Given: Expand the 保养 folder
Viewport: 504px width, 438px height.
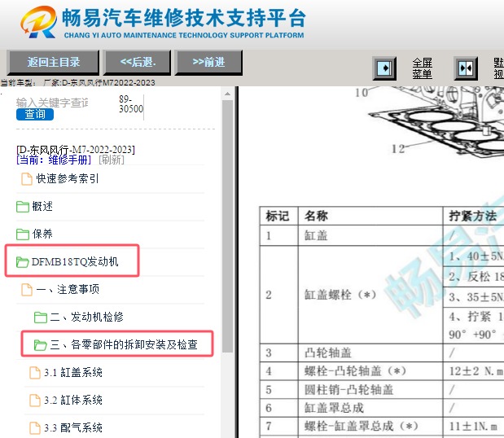Looking at the screenshot, I should (42, 234).
